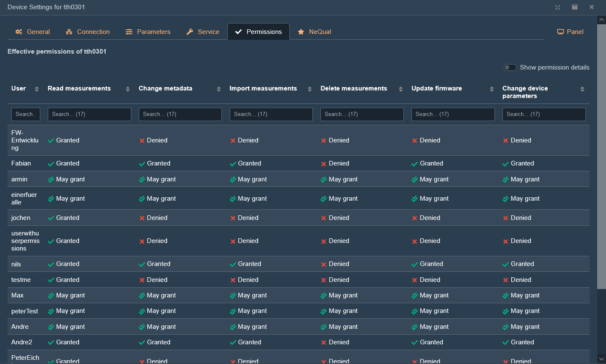
Task: Click the expand dialog icon in title bar
Action: [x=557, y=7]
